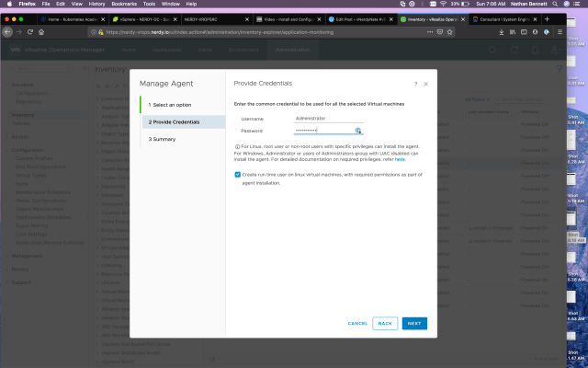Click the vRealize search magnifier icon
Screen dimensions: 588x368
[492, 50]
